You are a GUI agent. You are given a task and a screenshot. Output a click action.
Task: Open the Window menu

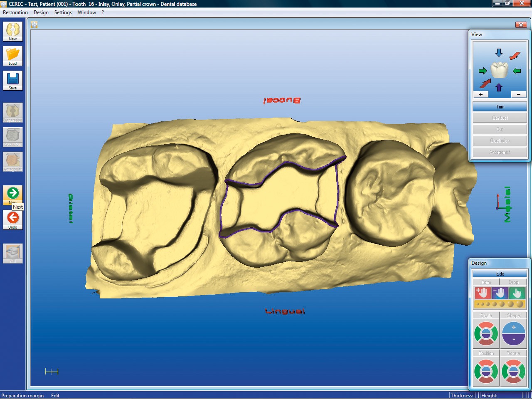coord(87,12)
